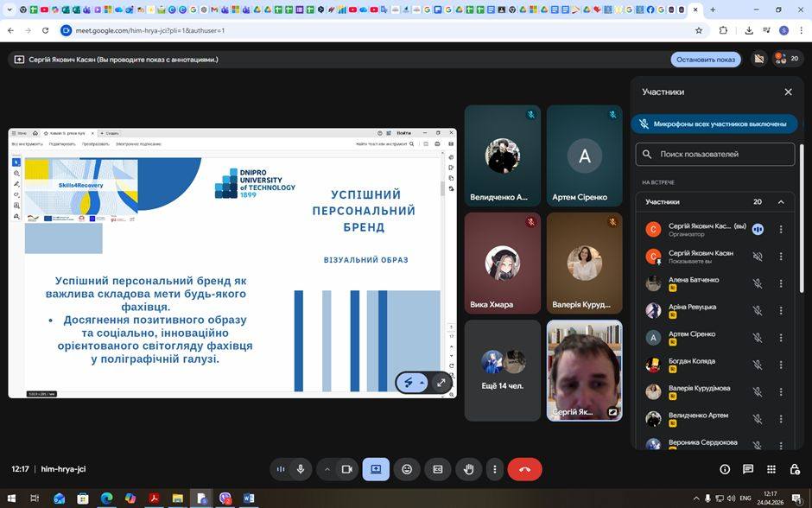
Task: Toggle the microphone on or off
Action: point(301,469)
